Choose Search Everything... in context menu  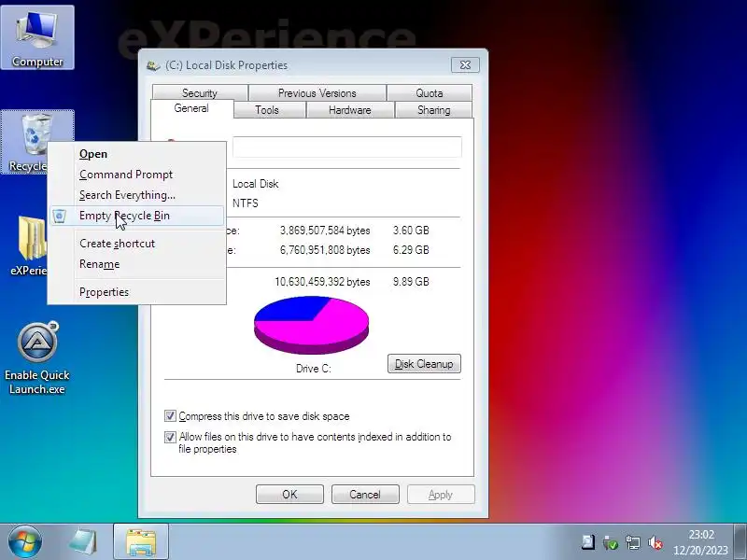tap(136, 195)
